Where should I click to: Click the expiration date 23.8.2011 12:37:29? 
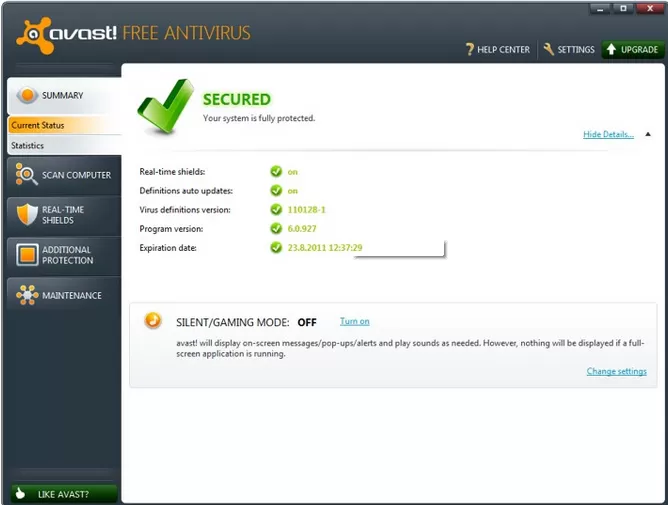(325, 248)
